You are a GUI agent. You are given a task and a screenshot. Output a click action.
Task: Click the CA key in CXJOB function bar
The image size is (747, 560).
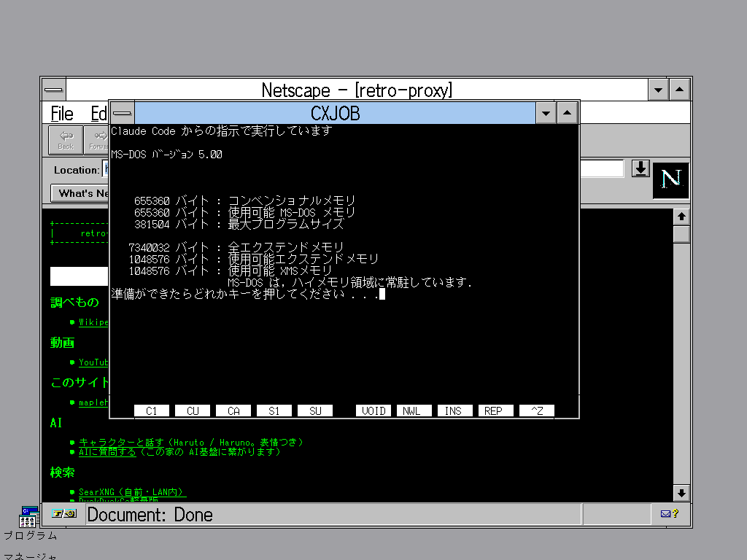233,411
